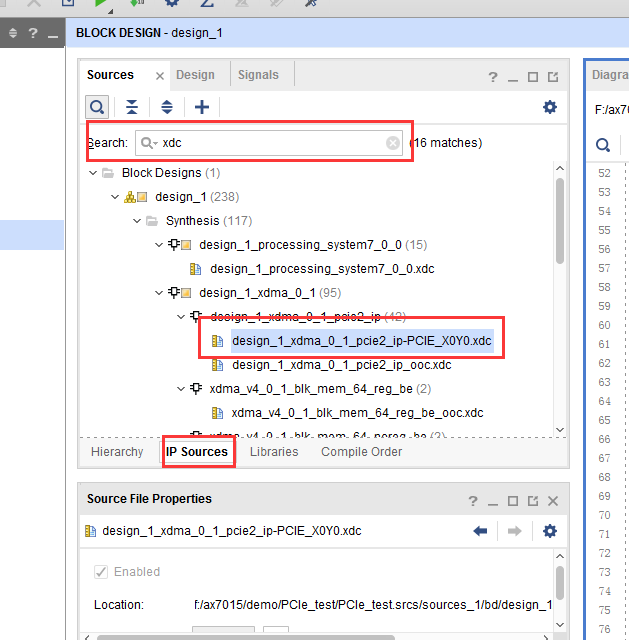Collapse the Synthesis folder
This screenshot has height=640, width=629.
pyautogui.click(x=137, y=221)
